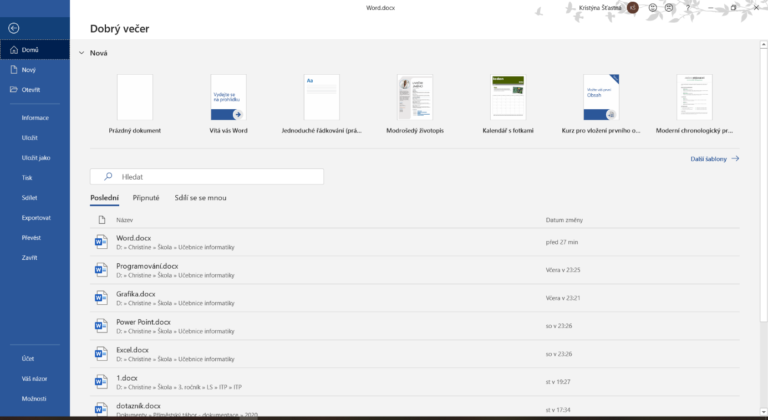This screenshot has height=420, width=768.
Task: Click the back arrow to exit backstage
Action: (12, 28)
